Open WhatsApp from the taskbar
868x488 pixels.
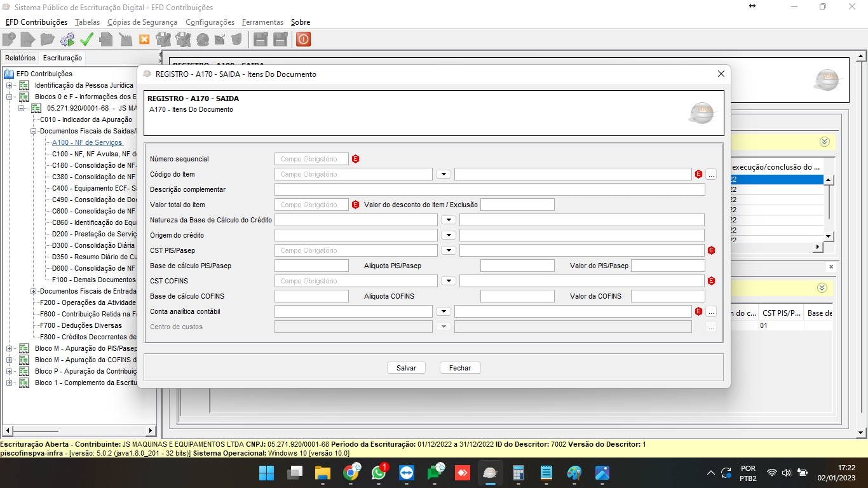click(379, 473)
